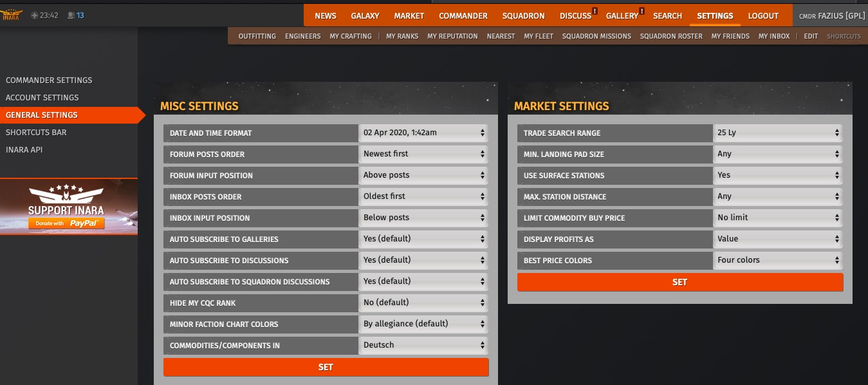Click the INARA logo in the header
This screenshot has height=385, width=868.
pyautogui.click(x=11, y=15)
